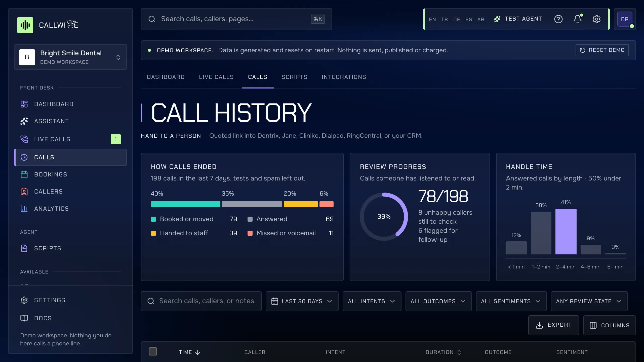The image size is (644, 362).
Task: Click the top search magnifier icon
Action: click(x=152, y=19)
